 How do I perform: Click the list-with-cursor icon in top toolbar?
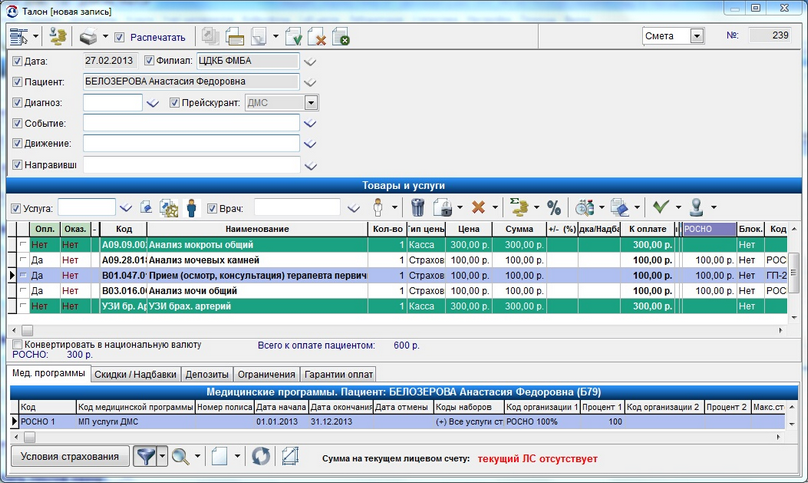click(19, 37)
